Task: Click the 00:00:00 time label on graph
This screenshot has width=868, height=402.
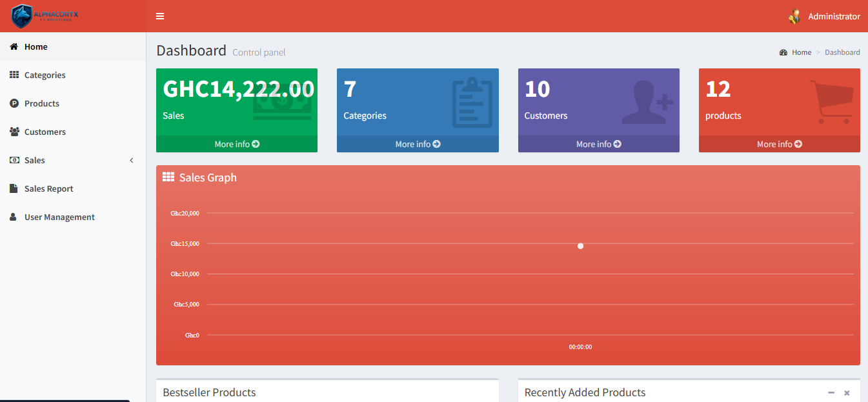Action: (580, 347)
